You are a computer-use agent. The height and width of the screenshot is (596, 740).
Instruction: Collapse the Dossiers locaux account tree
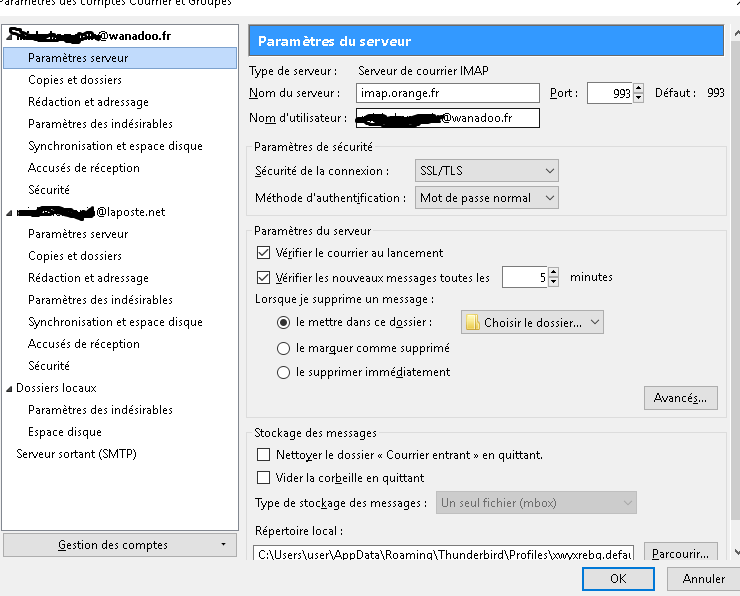tap(9, 388)
